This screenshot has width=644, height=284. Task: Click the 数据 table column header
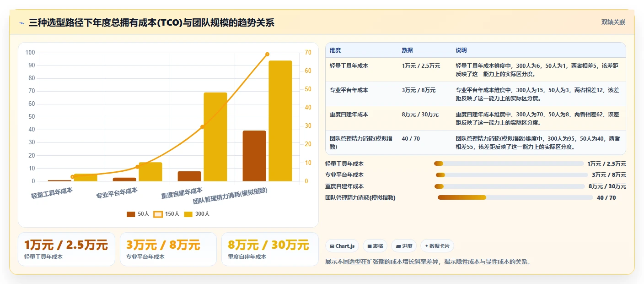click(407, 50)
